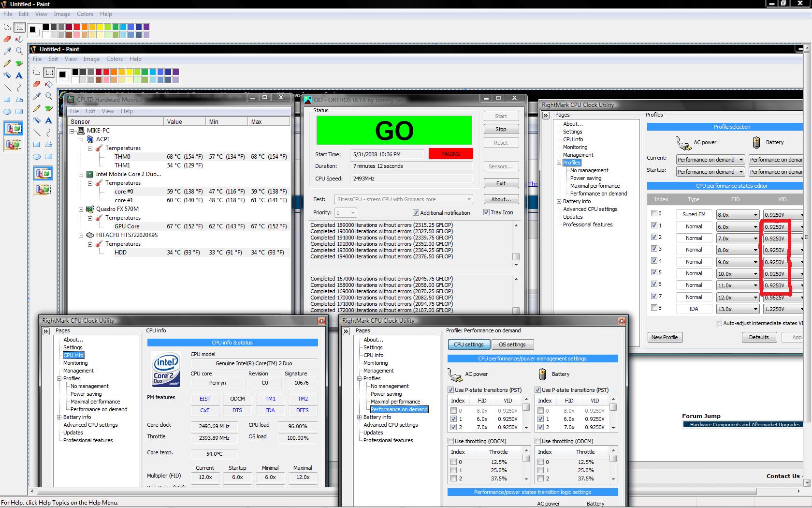Switch to OS settings tab in RightMark profile
Viewport: 812px width, 508px height.
click(512, 344)
